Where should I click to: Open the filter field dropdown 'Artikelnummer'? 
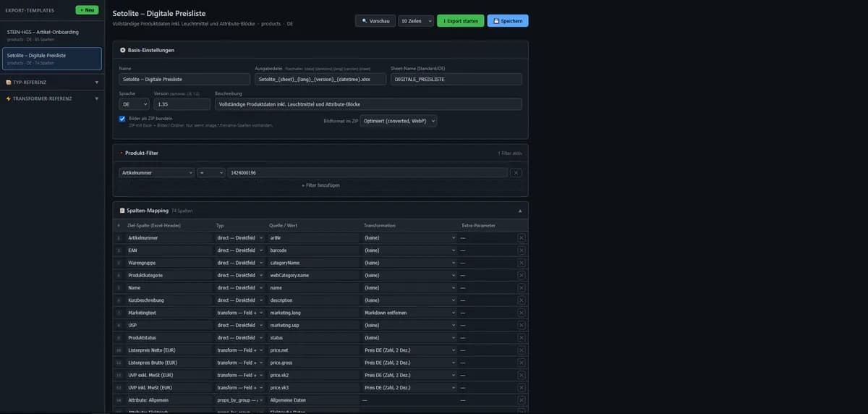[157, 173]
